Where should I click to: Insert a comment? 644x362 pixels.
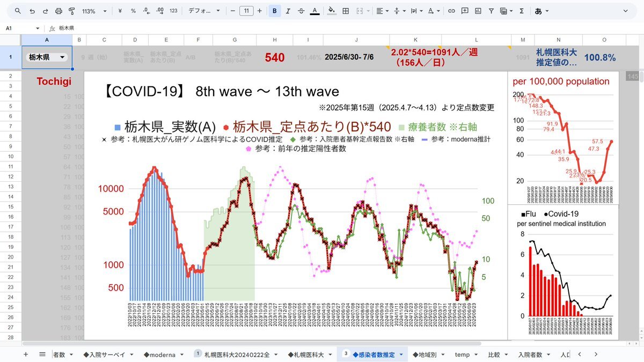464,11
